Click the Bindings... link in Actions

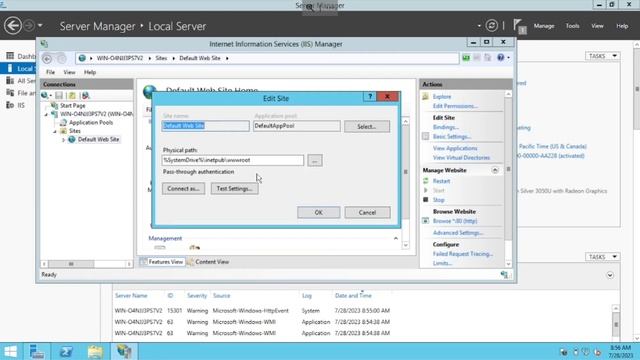coord(446,127)
